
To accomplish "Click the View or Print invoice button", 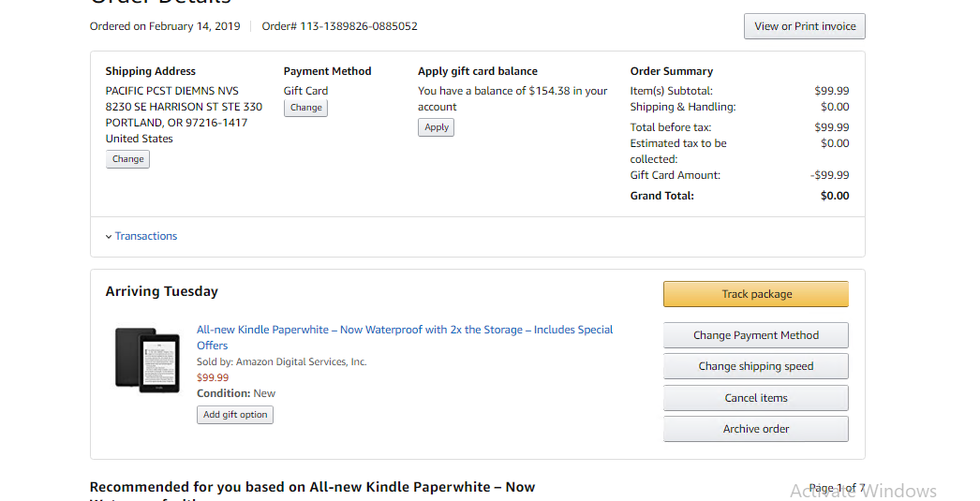I will click(804, 26).
